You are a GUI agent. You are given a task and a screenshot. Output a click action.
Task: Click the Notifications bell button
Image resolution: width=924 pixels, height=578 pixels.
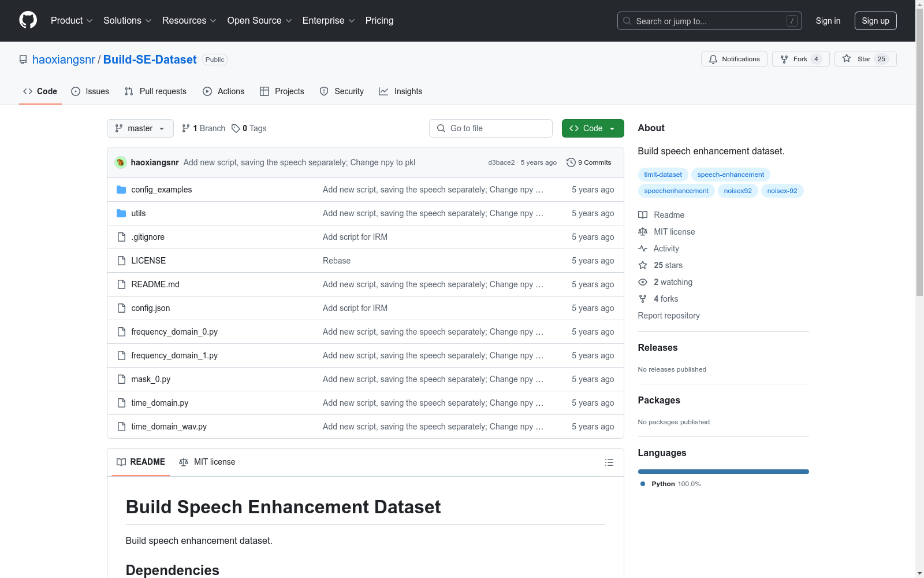coord(734,59)
